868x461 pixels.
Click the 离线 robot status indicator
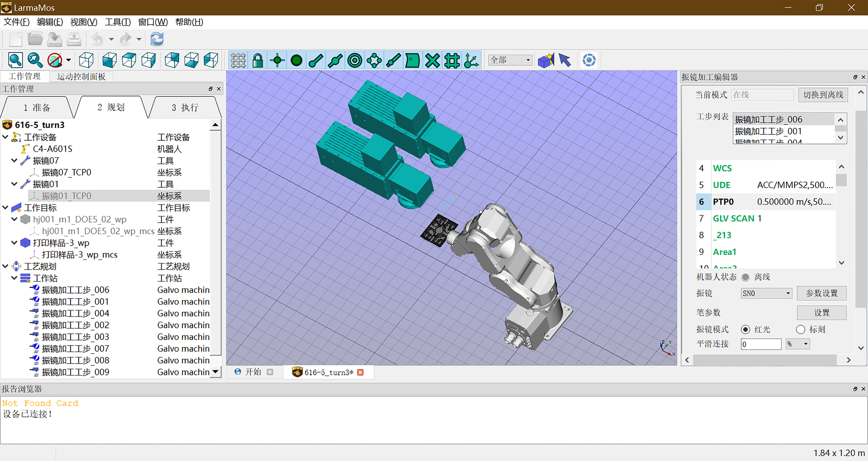point(745,277)
